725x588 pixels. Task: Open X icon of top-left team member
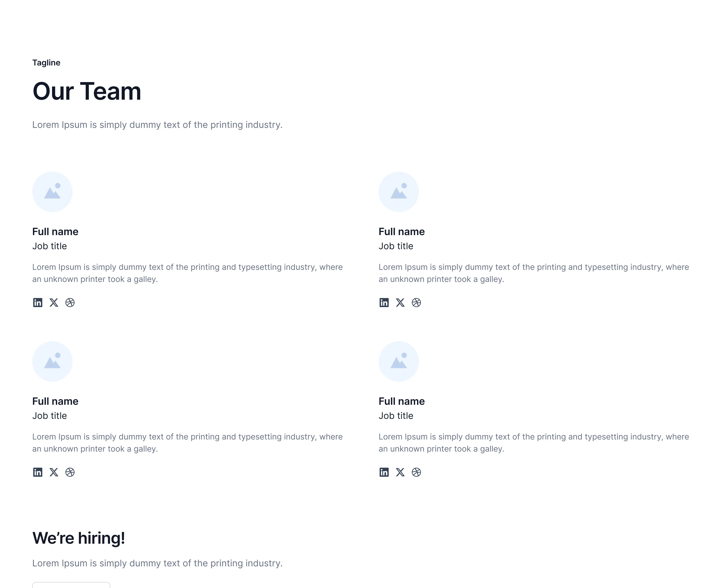pos(54,303)
